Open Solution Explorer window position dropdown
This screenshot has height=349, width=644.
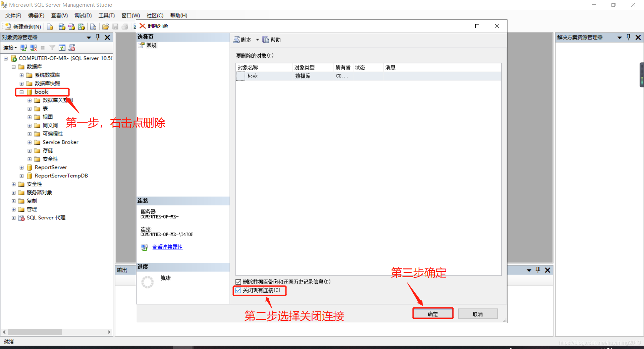[x=620, y=38]
